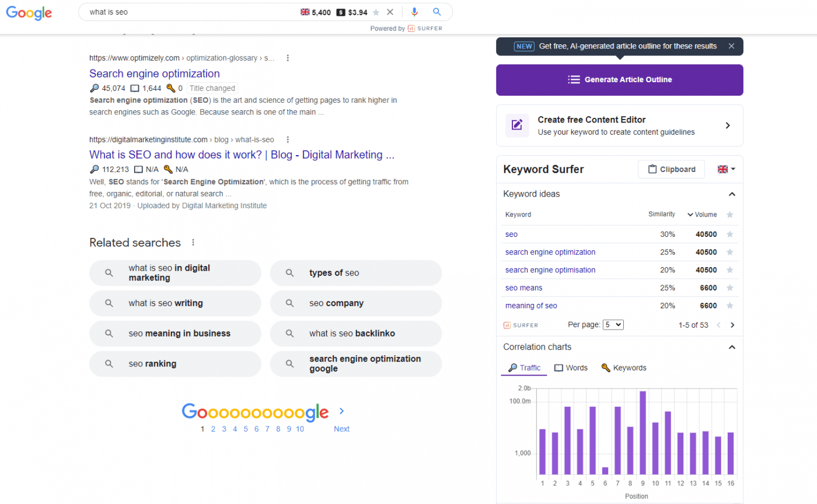Viewport: 817px width, 504px height.
Task: Sort keyword table by Similarity column
Action: 662,215
